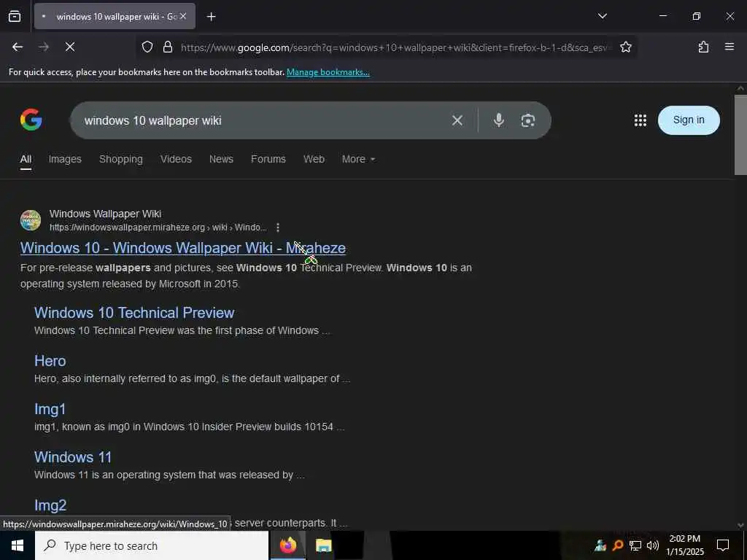This screenshot has width=747, height=560.
Task: Open Firefox application hamburger menu
Action: click(729, 47)
